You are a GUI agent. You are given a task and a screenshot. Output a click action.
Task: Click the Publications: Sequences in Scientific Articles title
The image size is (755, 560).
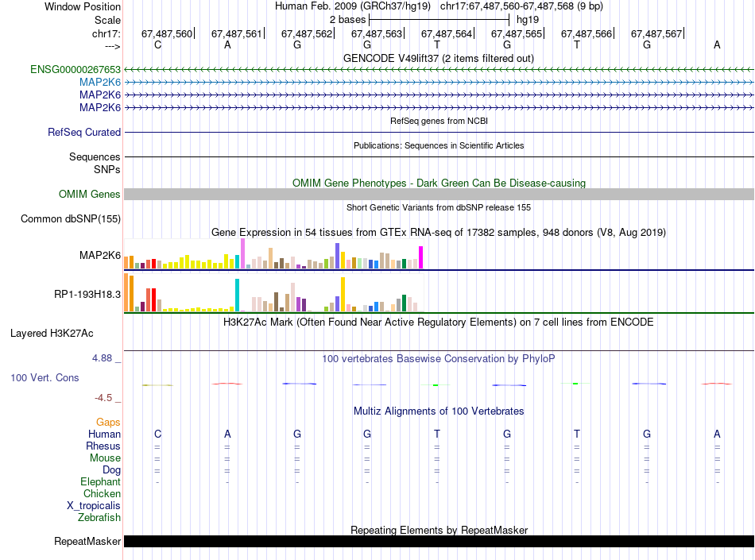click(x=439, y=145)
